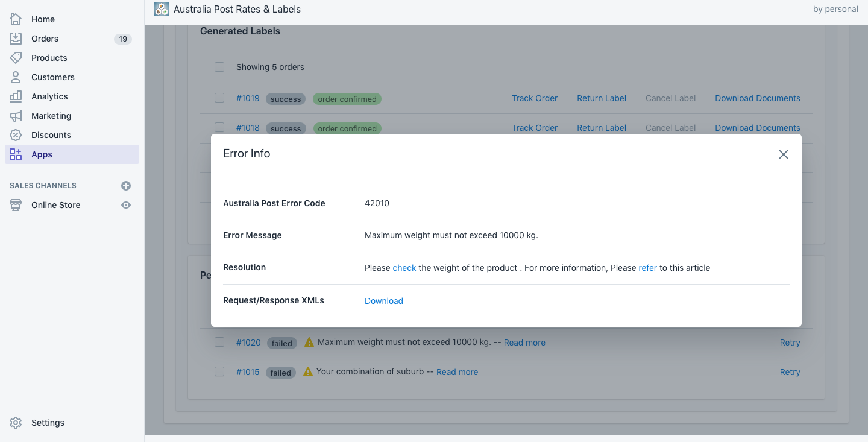Click the Orders inbox icon

16,39
